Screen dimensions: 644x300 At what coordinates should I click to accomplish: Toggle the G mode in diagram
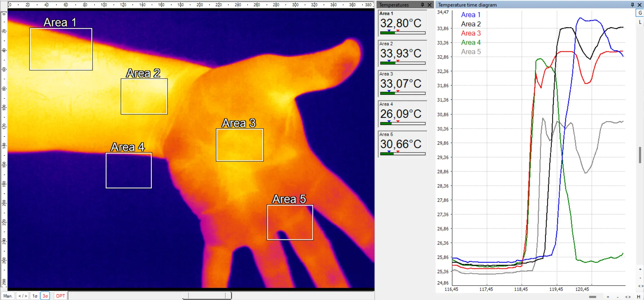[x=640, y=13]
